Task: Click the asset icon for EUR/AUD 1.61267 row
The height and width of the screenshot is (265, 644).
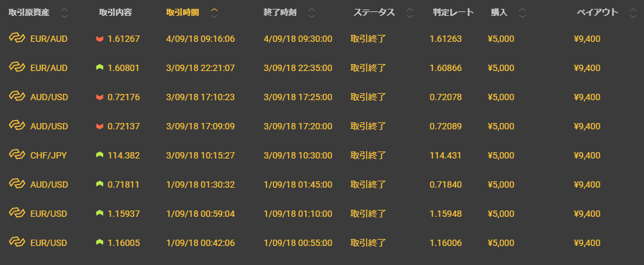Action: point(17,38)
